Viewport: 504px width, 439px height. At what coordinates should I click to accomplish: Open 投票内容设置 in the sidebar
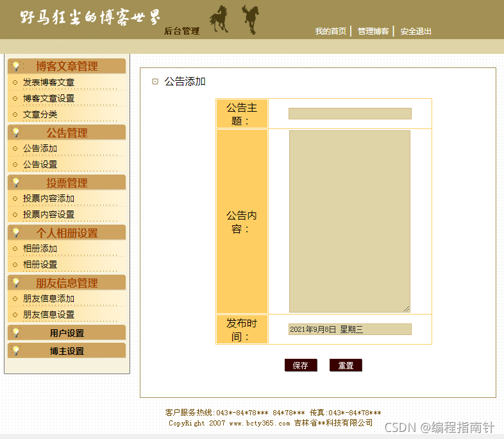pos(49,214)
